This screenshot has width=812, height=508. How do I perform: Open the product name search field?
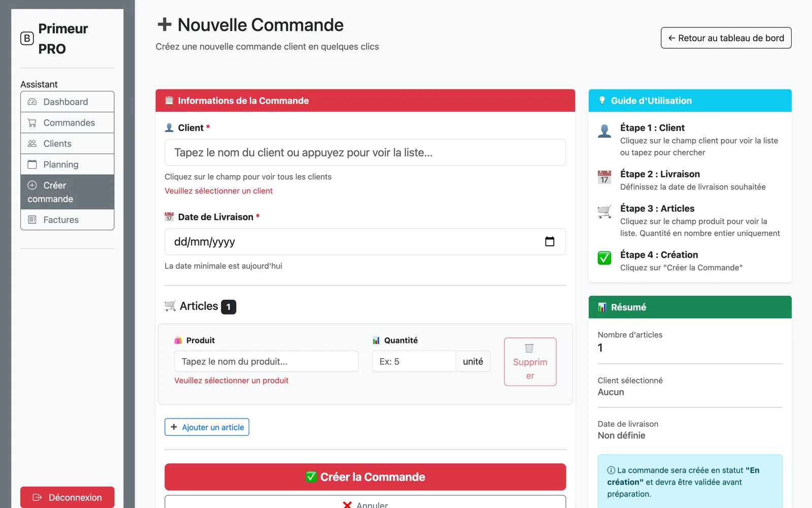click(266, 361)
